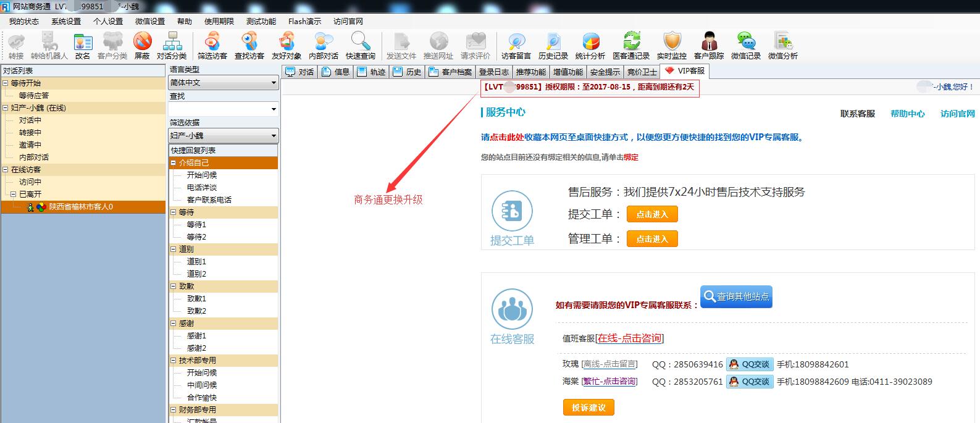Select the 致歉1 quick reply
This screenshot has height=423, width=980.
pyautogui.click(x=196, y=299)
